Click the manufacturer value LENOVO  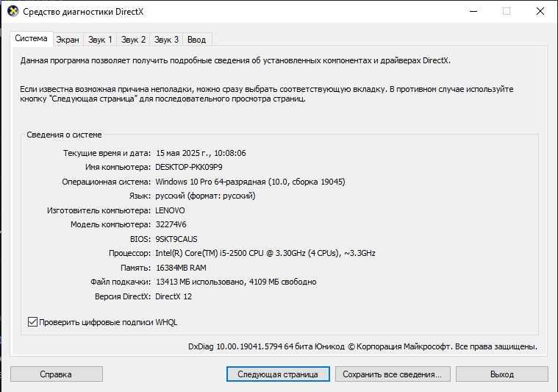170,210
